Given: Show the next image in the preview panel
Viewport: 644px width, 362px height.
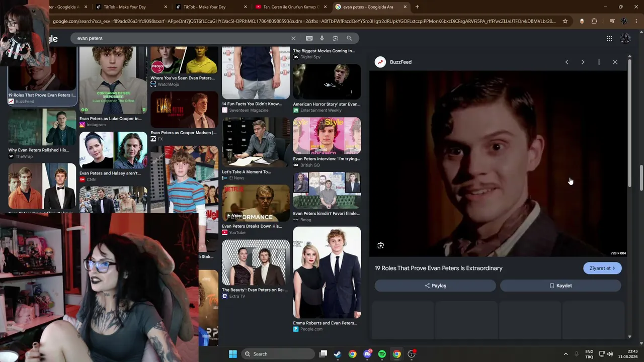Looking at the screenshot, I should 583,62.
